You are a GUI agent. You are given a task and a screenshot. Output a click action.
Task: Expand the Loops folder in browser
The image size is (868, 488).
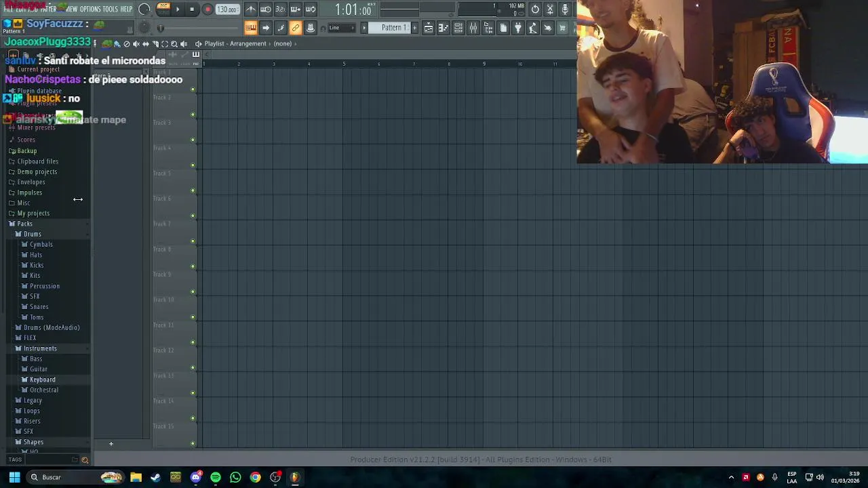pyautogui.click(x=32, y=411)
